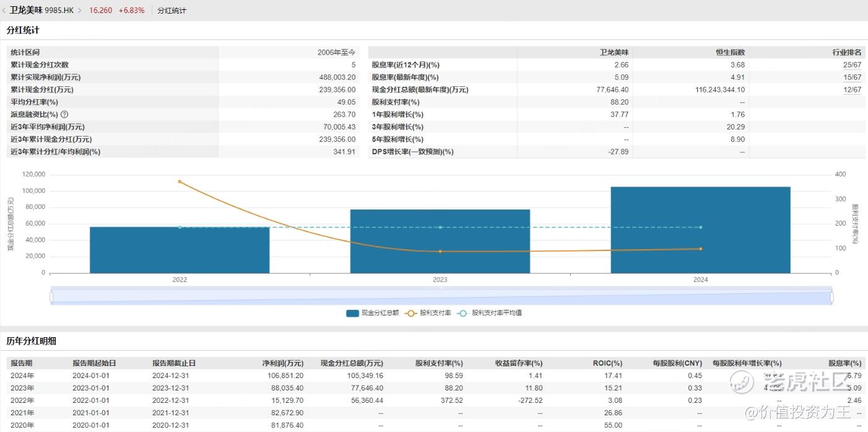
Task: Click 平均分红率 value 49.05
Action: click(347, 102)
